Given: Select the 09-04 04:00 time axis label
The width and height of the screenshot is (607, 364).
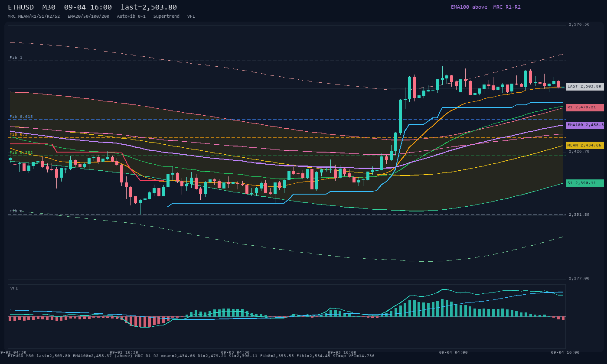Looking at the screenshot, I should pyautogui.click(x=454, y=352).
